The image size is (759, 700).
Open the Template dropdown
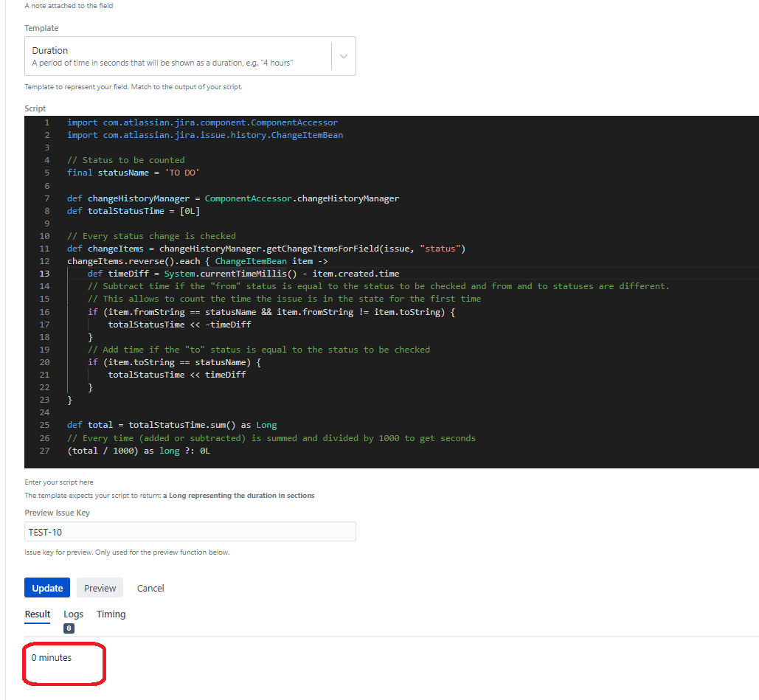point(190,55)
